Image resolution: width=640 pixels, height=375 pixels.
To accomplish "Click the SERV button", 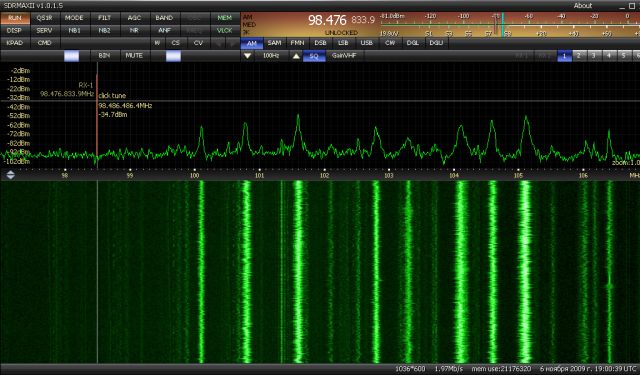I will click(x=45, y=31).
